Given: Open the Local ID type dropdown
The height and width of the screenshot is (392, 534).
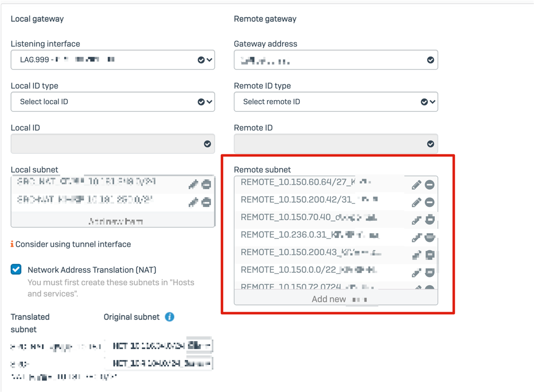Looking at the screenshot, I should pyautogui.click(x=113, y=102).
